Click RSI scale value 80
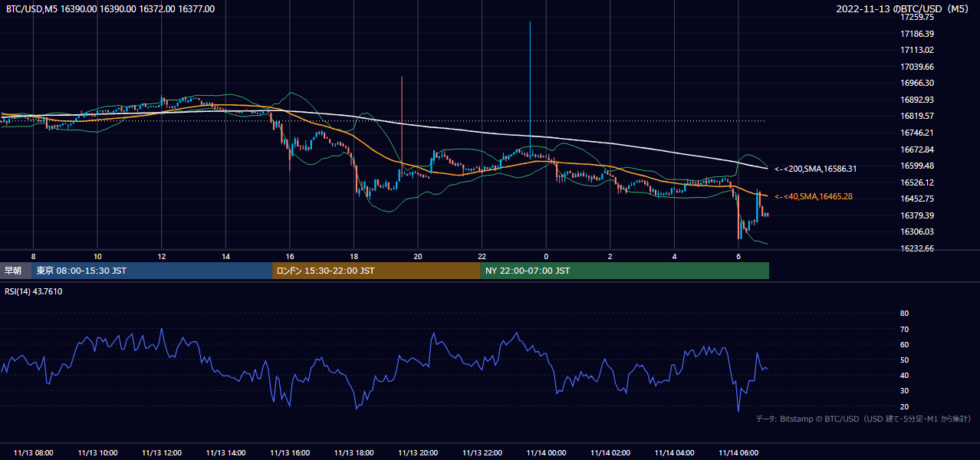The width and height of the screenshot is (980, 460). (904, 314)
